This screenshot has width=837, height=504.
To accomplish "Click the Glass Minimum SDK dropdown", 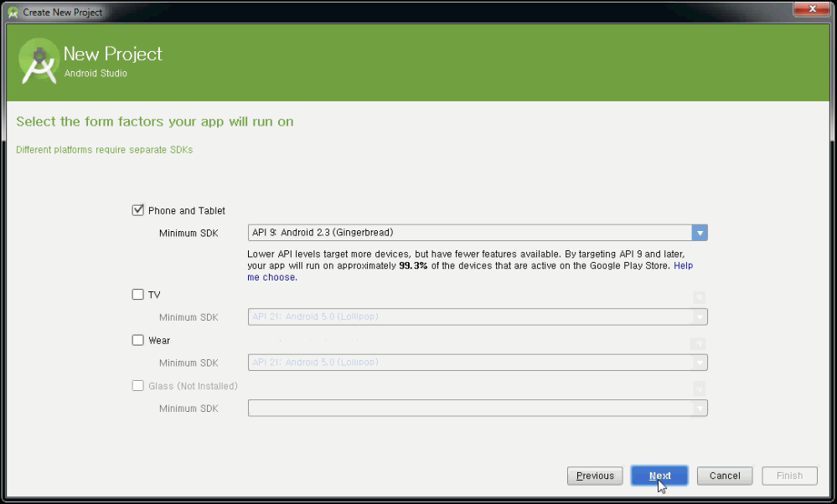I will coord(700,408).
